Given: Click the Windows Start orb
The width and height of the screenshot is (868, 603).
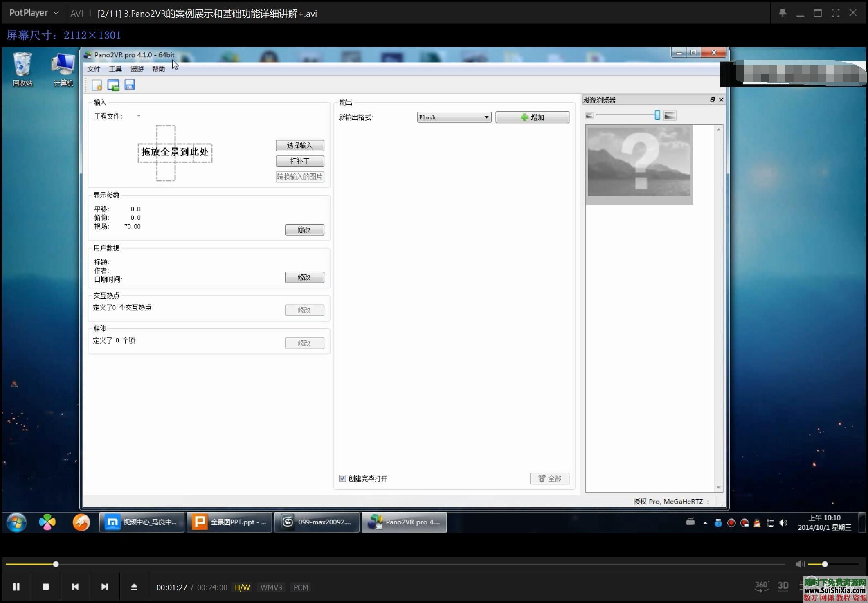Looking at the screenshot, I should (17, 522).
